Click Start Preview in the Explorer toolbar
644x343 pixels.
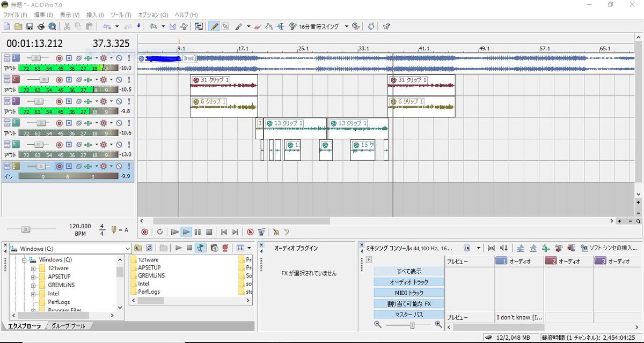[x=179, y=248]
